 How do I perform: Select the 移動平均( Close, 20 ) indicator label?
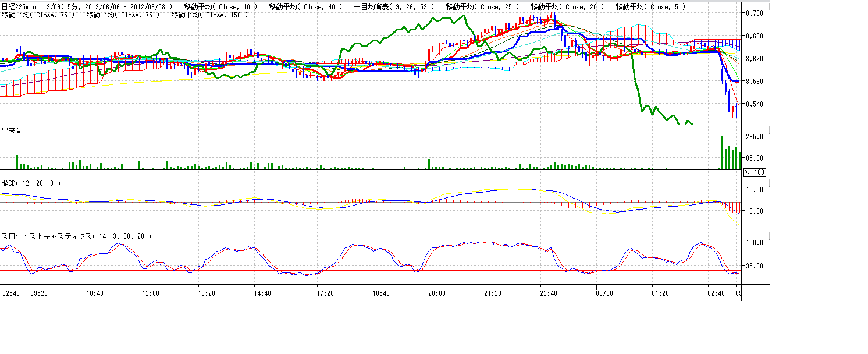click(x=567, y=6)
